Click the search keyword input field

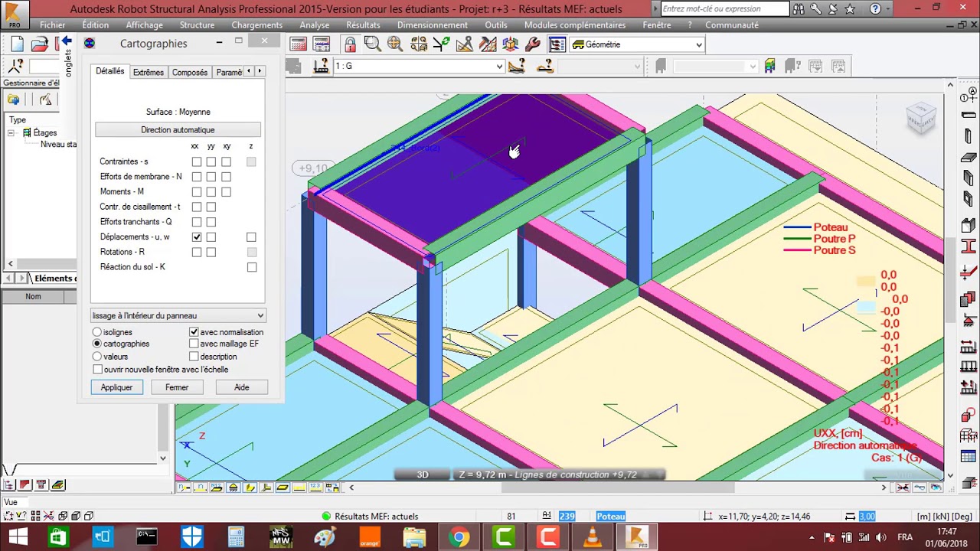(724, 8)
